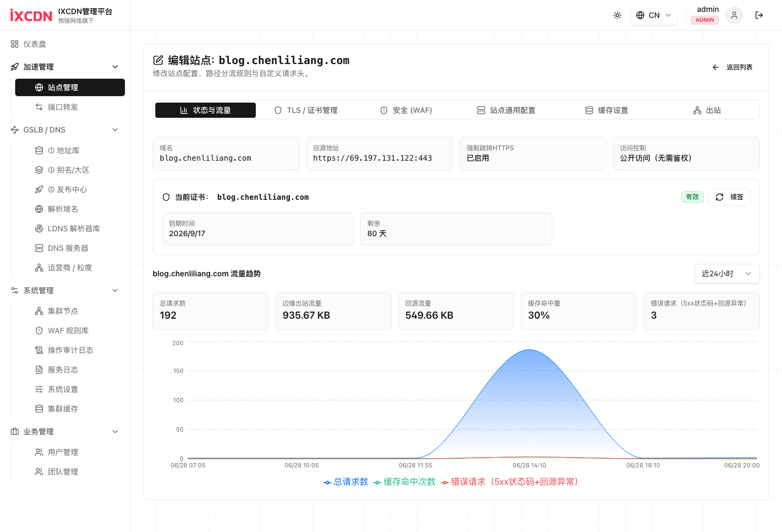This screenshot has width=782, height=532.
Task: Click the 回源流量 549.66 KB card
Action: [x=456, y=311]
